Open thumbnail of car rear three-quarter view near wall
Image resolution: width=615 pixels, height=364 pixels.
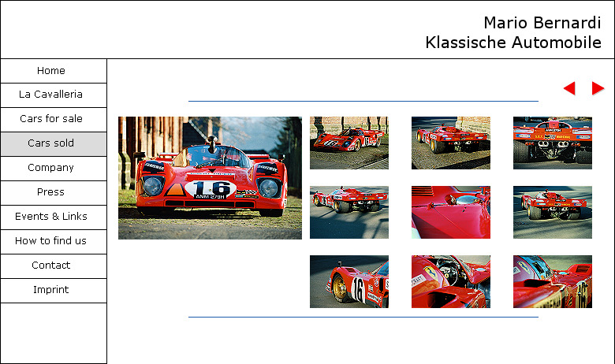pyautogui.click(x=451, y=143)
